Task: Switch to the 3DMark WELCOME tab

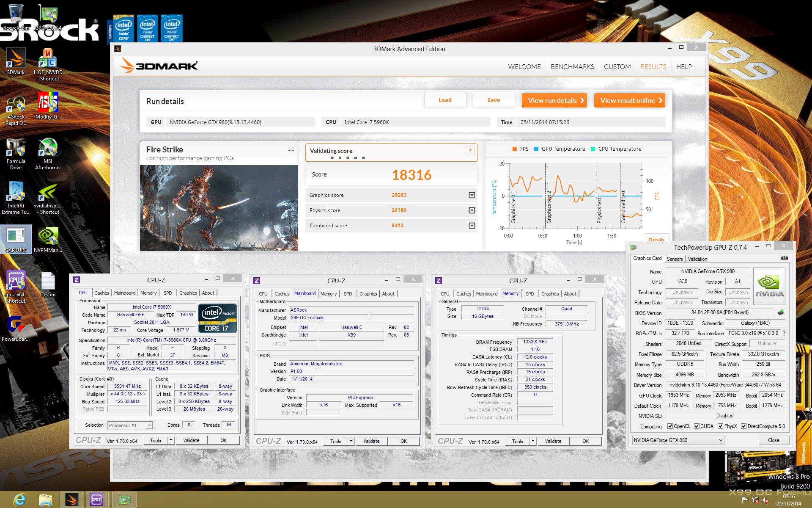Action: pos(524,66)
